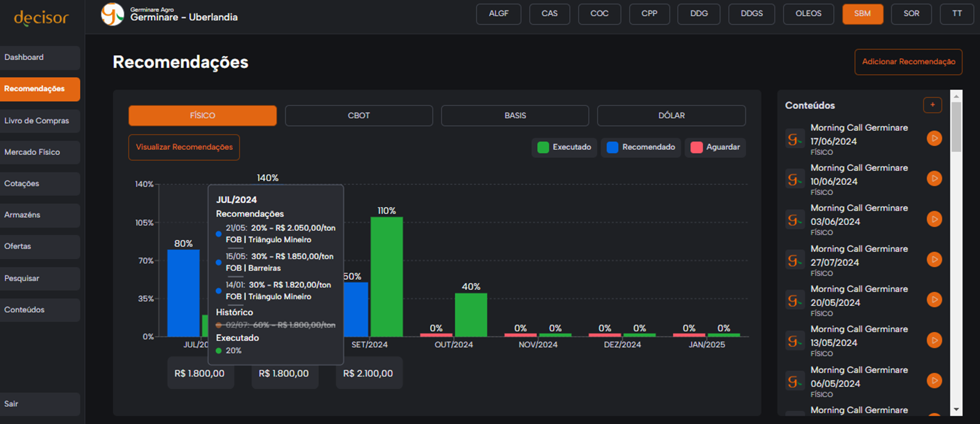The image size is (980, 424).
Task: Select SOR product
Action: tap(911, 14)
